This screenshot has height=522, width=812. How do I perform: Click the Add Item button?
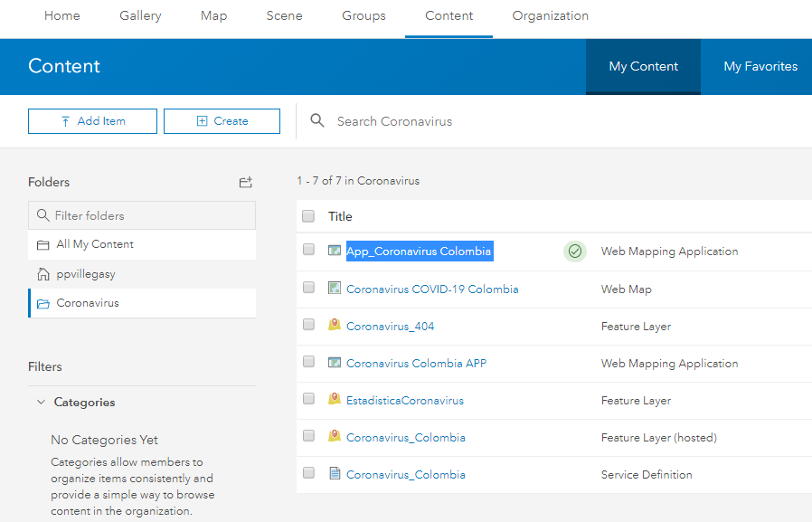(x=92, y=120)
